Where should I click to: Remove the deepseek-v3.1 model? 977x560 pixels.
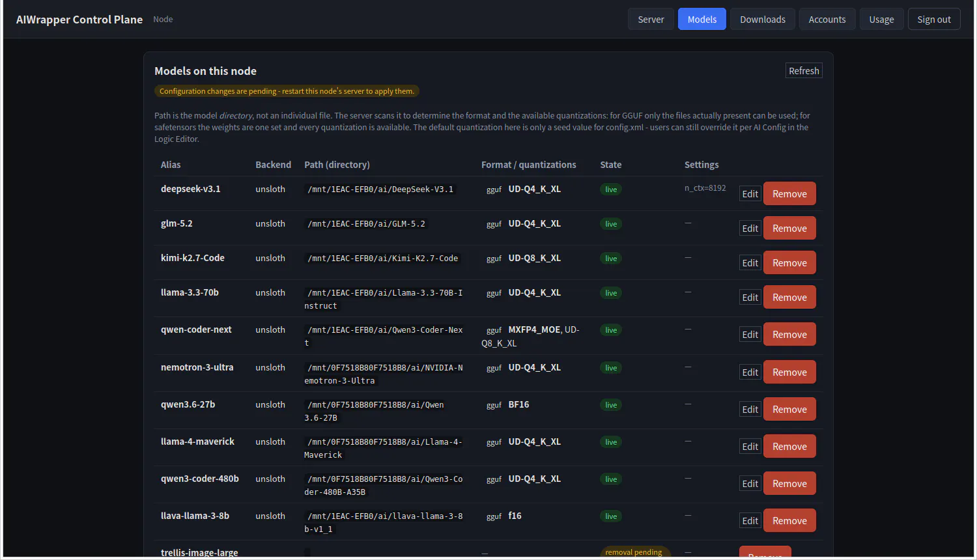789,194
